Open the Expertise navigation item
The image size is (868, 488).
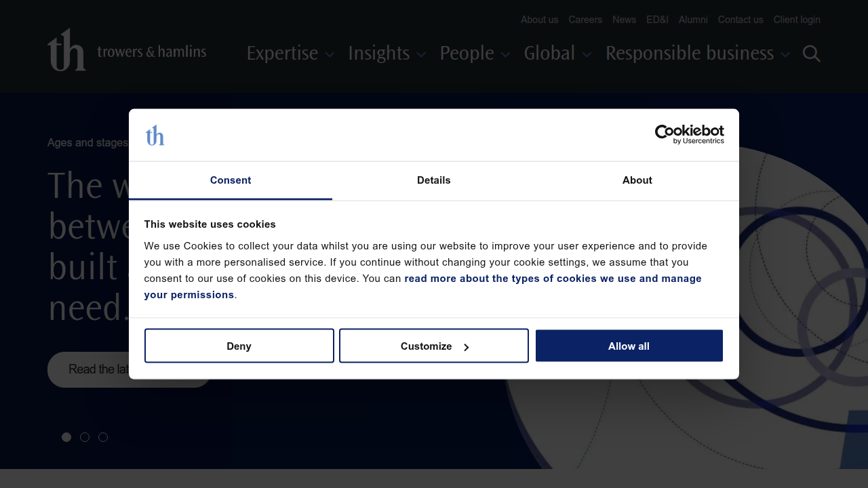pos(282,53)
